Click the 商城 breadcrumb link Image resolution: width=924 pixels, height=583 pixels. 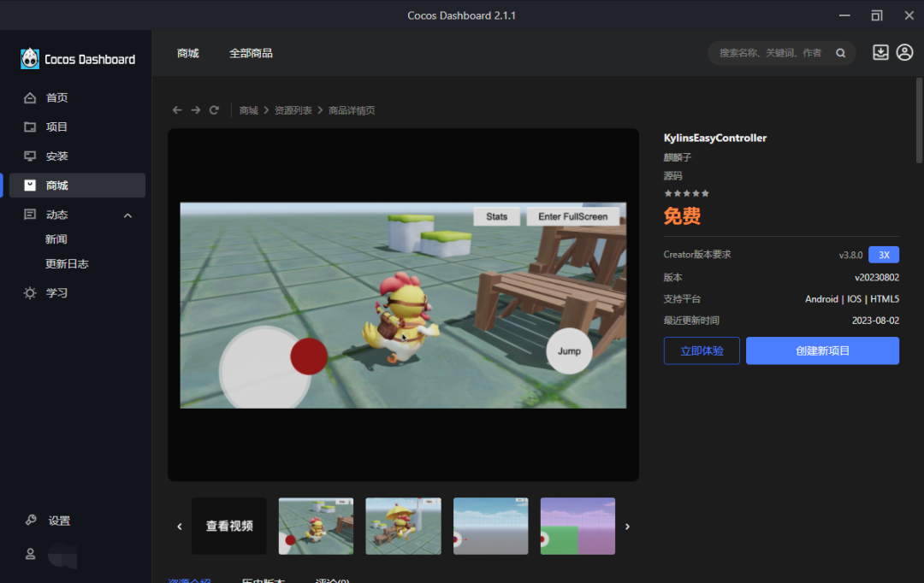point(249,110)
